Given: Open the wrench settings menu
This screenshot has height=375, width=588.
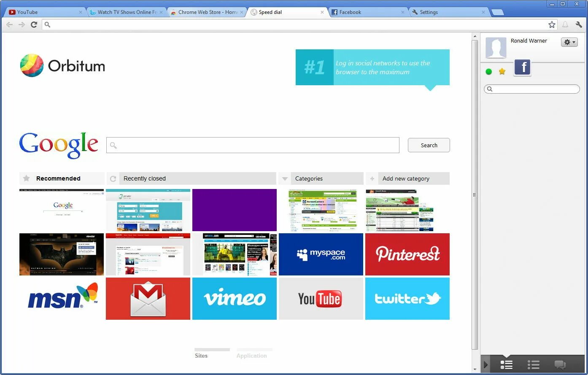Looking at the screenshot, I should coord(579,25).
